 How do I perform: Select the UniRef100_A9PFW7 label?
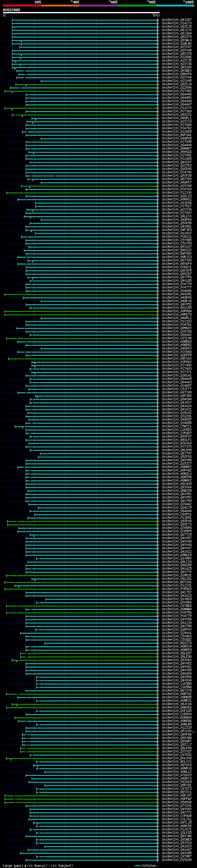pyautogui.click(x=177, y=799)
